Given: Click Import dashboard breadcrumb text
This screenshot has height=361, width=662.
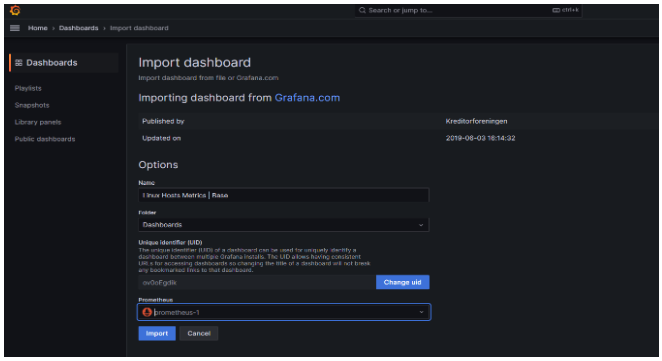Looking at the screenshot, I should [139, 28].
